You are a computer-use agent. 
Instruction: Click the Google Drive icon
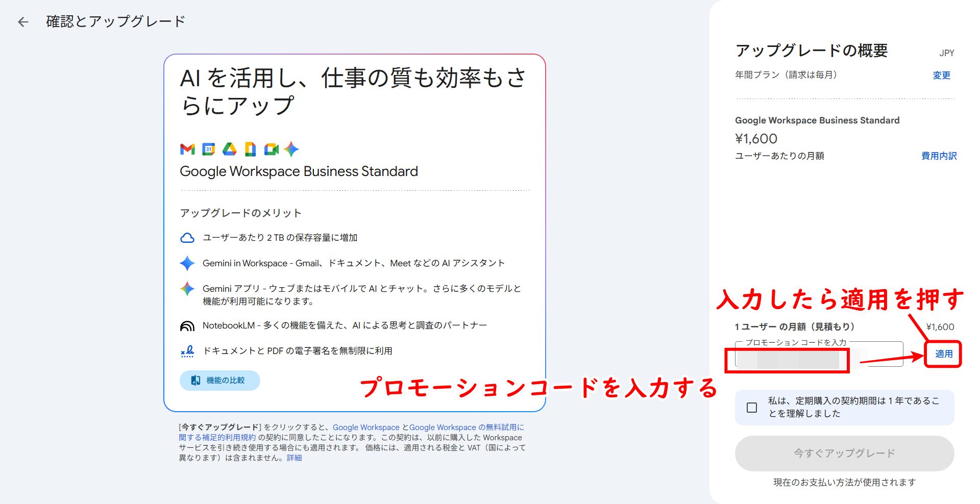pyautogui.click(x=229, y=149)
